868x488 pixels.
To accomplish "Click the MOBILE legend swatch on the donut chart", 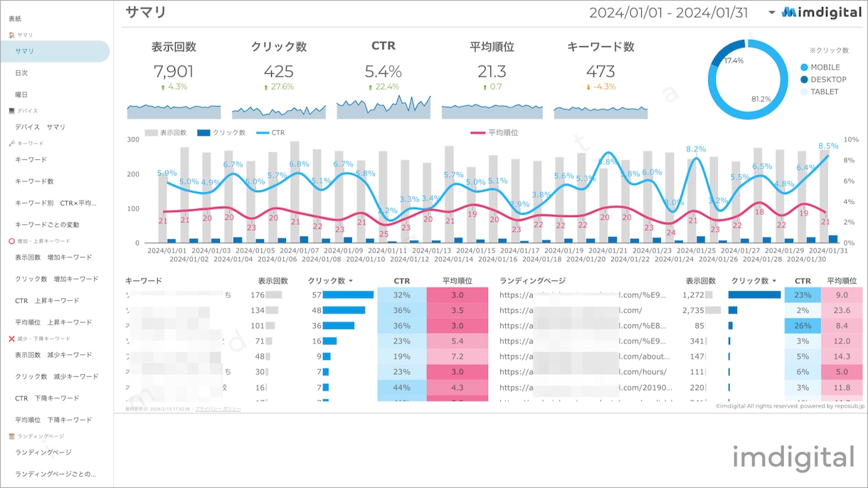I will coord(804,68).
